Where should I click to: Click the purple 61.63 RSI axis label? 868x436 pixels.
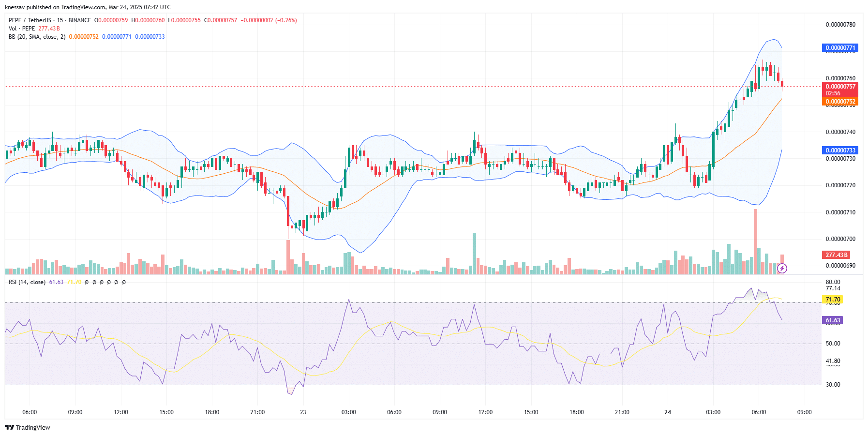833,320
